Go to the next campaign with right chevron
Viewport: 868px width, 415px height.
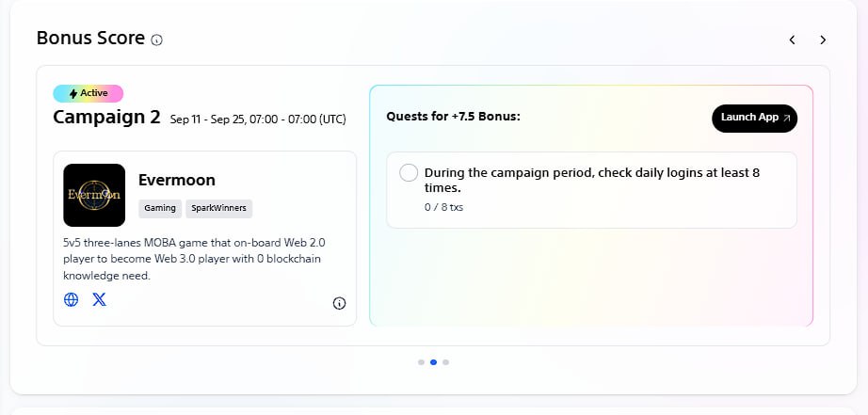pyautogui.click(x=823, y=40)
